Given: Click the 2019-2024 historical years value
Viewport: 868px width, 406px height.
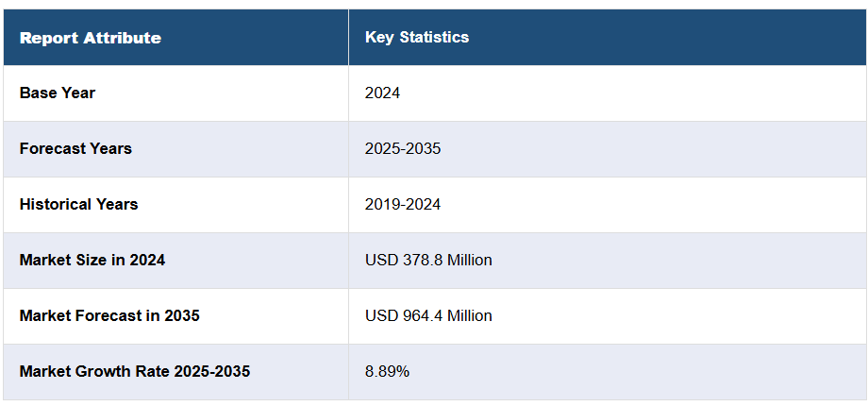Looking at the screenshot, I should pos(403,204).
